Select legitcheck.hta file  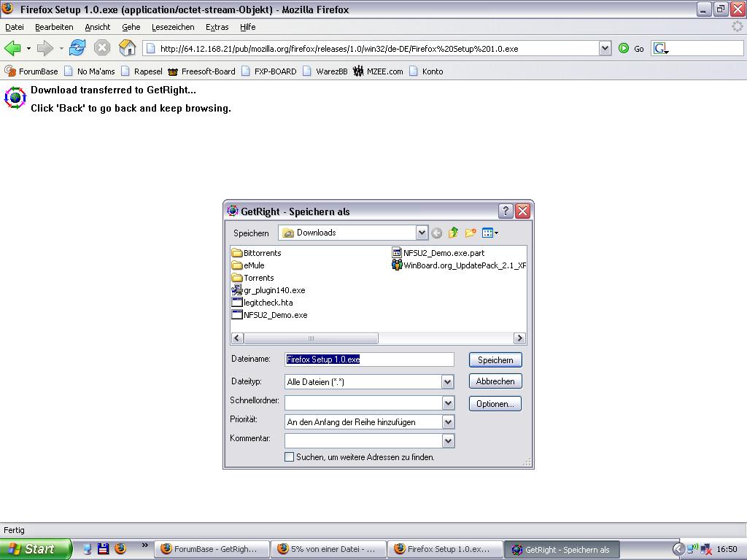tap(262, 303)
